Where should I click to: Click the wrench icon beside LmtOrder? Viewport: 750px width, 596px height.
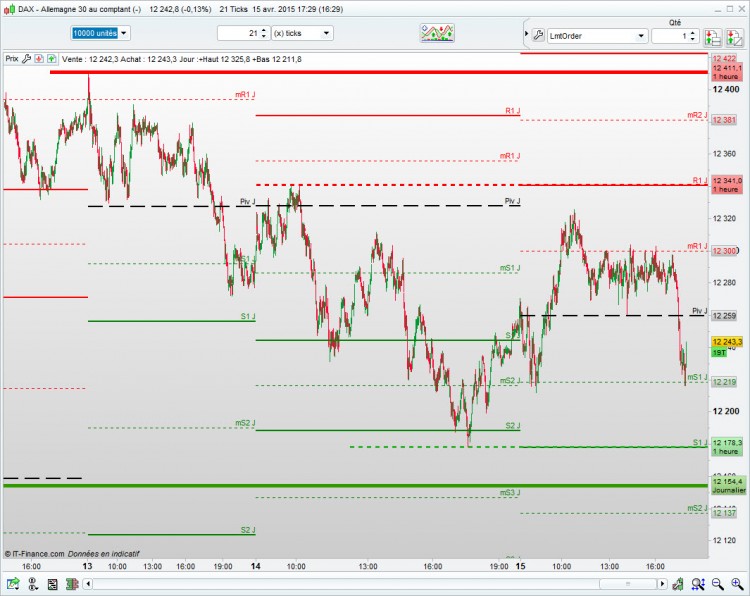coord(538,35)
